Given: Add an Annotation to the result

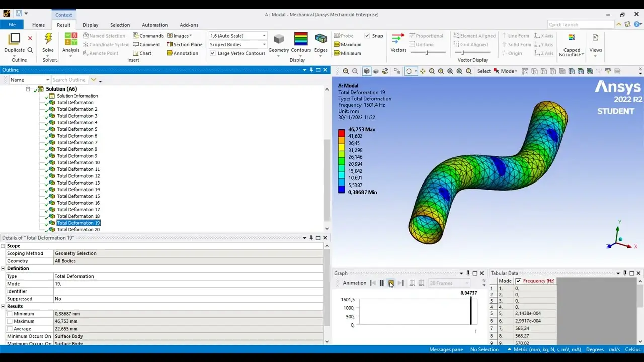Looking at the screenshot, I should pos(182,53).
